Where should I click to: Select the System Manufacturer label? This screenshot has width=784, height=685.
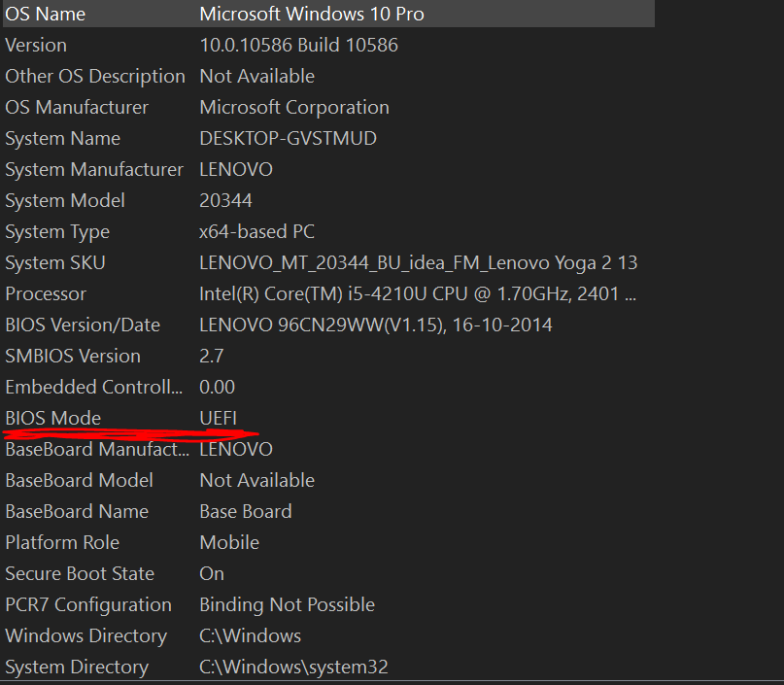tap(94, 169)
